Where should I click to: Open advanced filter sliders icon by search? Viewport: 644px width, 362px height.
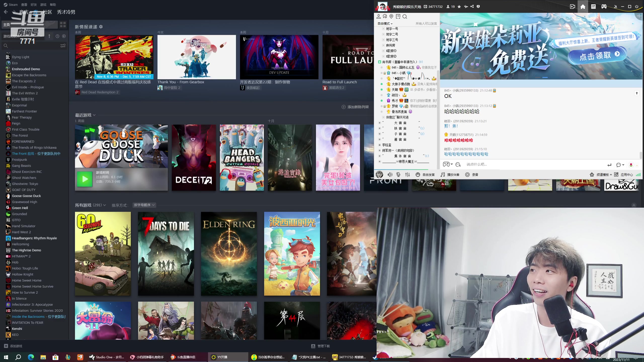[x=63, y=46]
